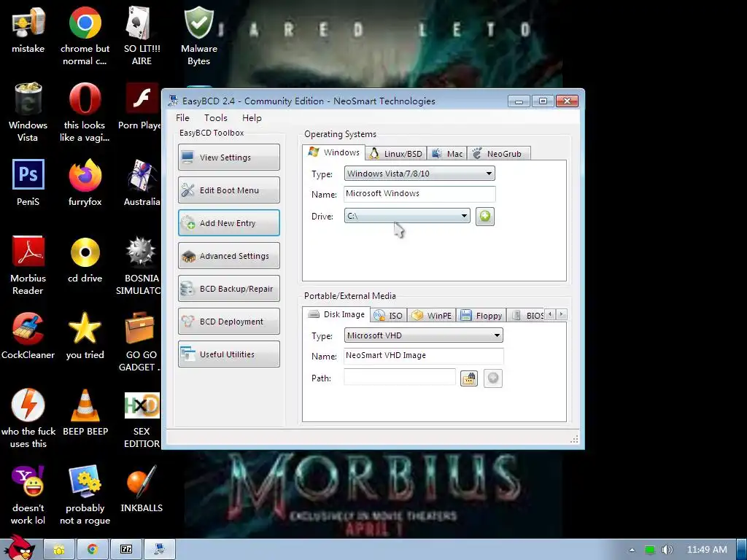
Task: Select the Disk Image tab
Action: 336,314
